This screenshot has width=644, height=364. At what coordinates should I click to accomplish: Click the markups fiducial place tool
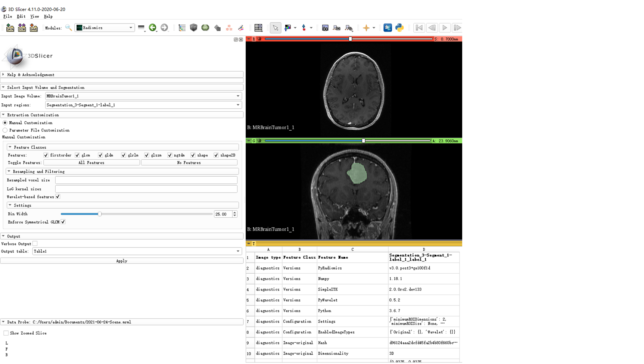click(304, 28)
